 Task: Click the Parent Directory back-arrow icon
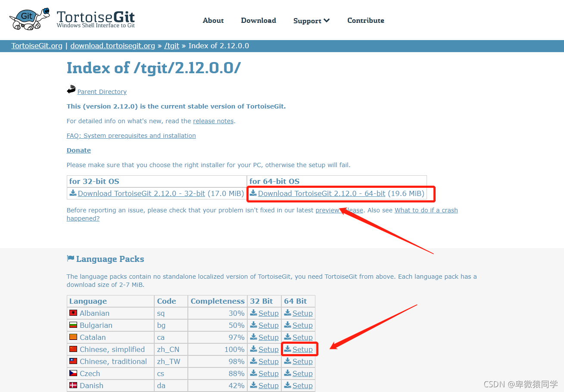tap(71, 90)
